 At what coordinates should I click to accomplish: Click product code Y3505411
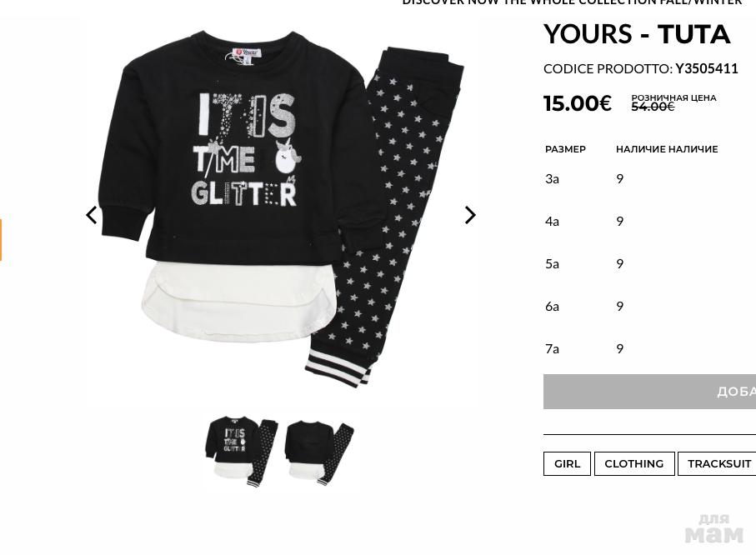[706, 69]
